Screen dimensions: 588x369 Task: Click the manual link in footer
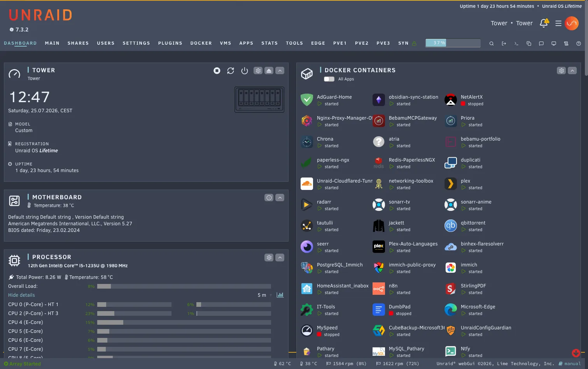(570, 364)
